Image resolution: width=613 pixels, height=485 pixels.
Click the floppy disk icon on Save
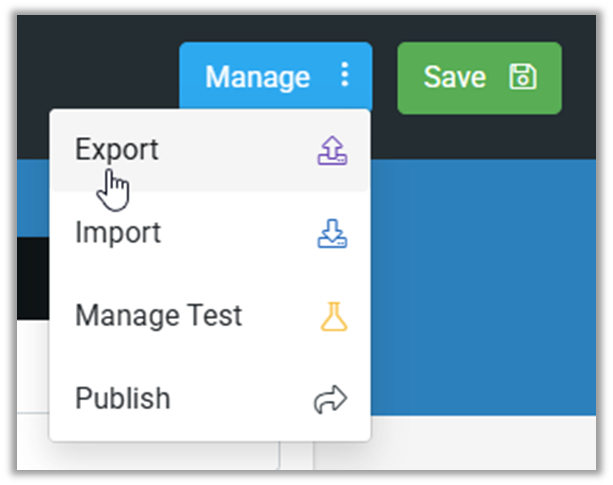click(x=522, y=77)
